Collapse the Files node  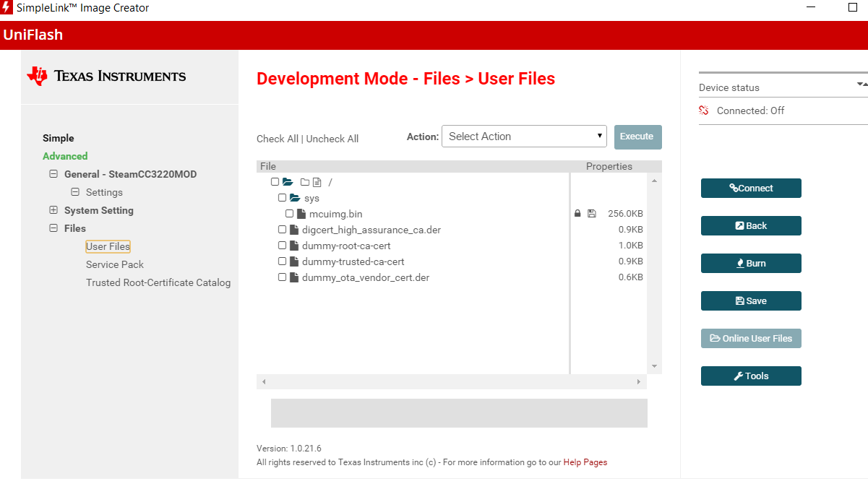click(x=53, y=228)
